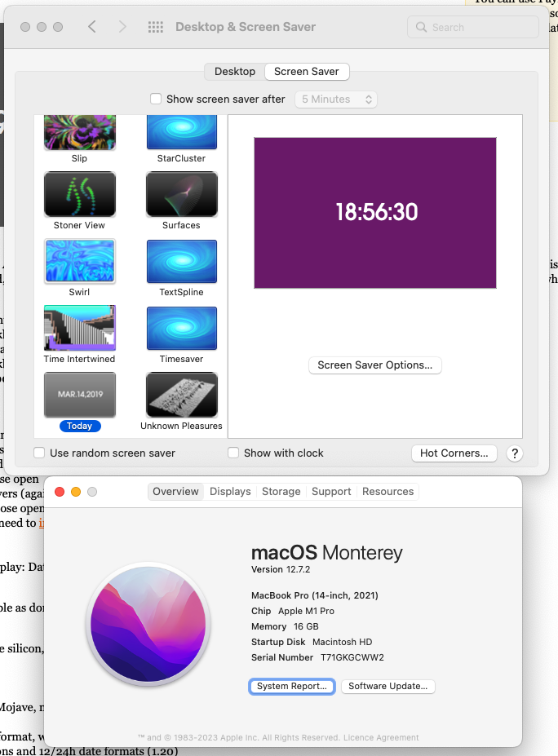Select Time Intertwined screen saver

click(80, 328)
